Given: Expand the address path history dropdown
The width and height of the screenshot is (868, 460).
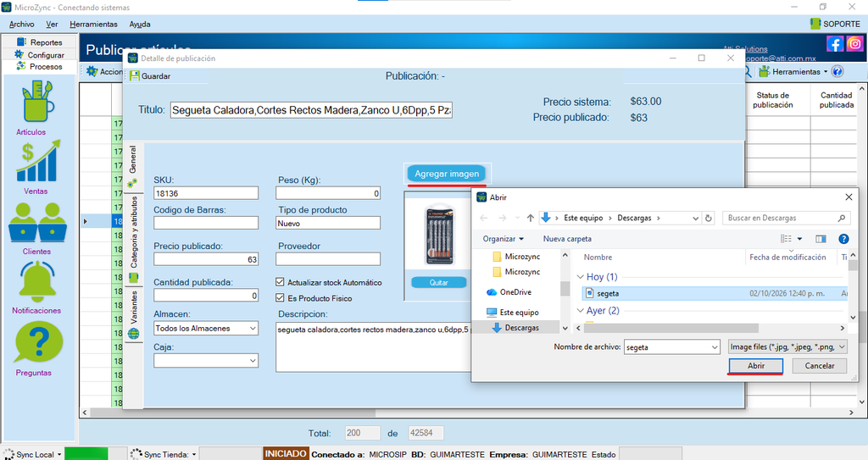Looking at the screenshot, I should 696,218.
